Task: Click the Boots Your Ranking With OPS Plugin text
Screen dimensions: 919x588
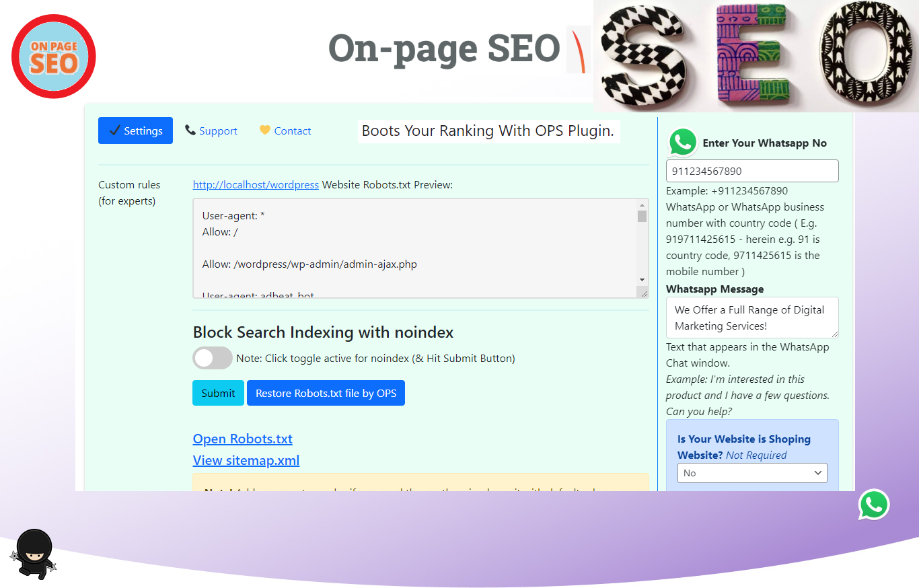Action: (x=488, y=131)
